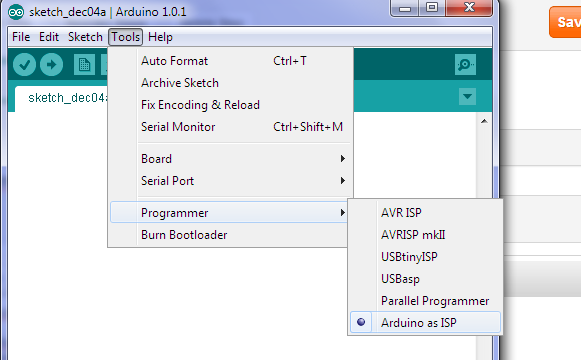Click the Upload arrow toolbar icon

(x=52, y=65)
